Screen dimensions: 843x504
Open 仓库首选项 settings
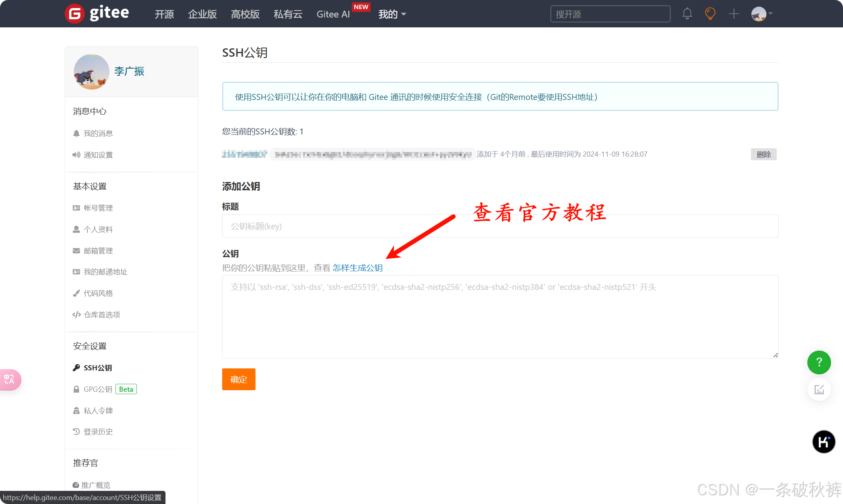(x=102, y=315)
